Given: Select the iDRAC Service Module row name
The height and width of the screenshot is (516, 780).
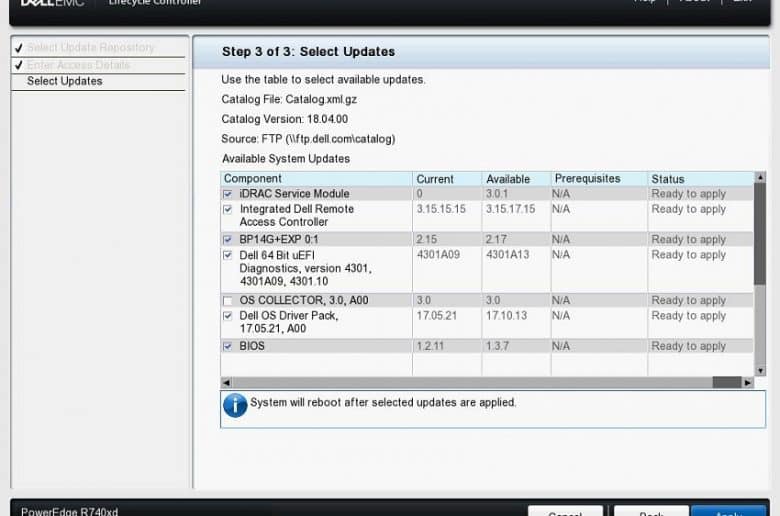Looking at the screenshot, I should click(294, 194).
